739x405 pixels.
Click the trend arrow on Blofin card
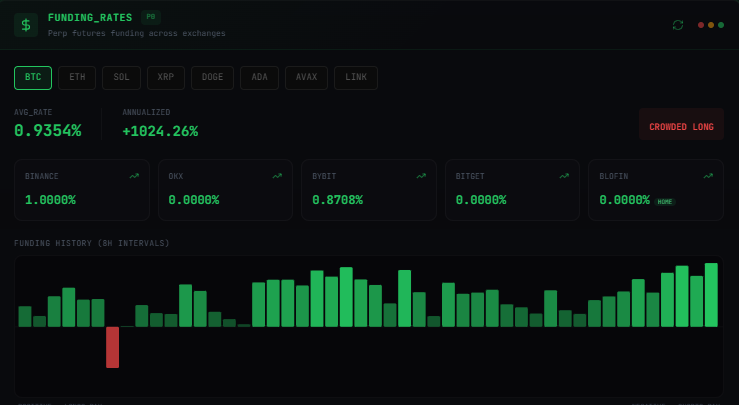(x=708, y=176)
